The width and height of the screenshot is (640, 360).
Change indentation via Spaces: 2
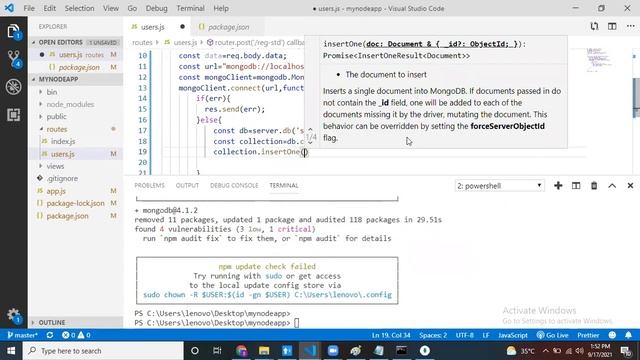pyautogui.click(x=433, y=335)
